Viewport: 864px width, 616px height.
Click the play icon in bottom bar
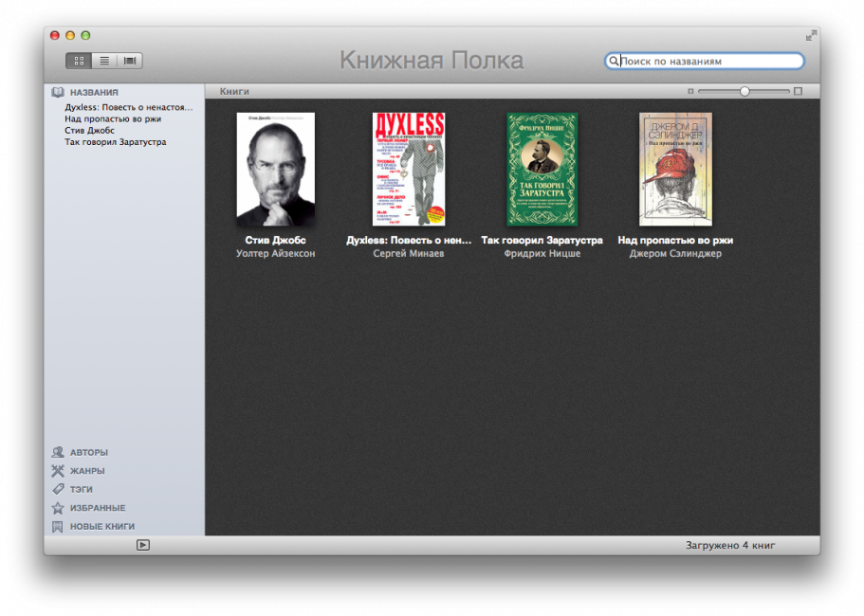point(143,545)
